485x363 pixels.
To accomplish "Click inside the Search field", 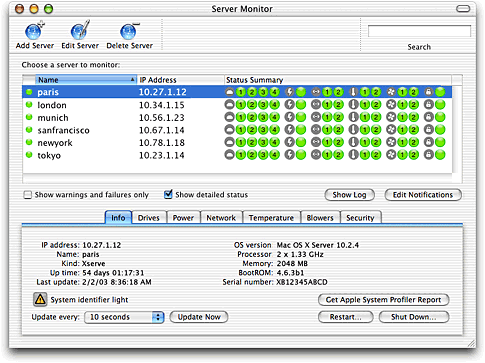I will [419, 31].
